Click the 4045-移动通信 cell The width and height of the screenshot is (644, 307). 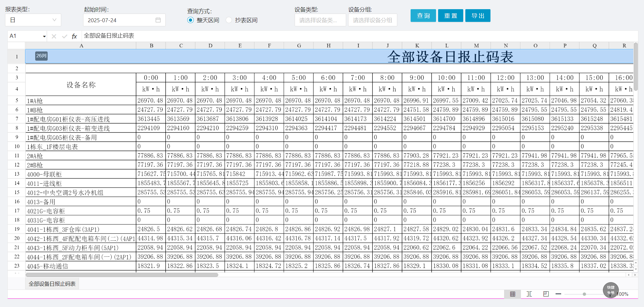point(81,266)
